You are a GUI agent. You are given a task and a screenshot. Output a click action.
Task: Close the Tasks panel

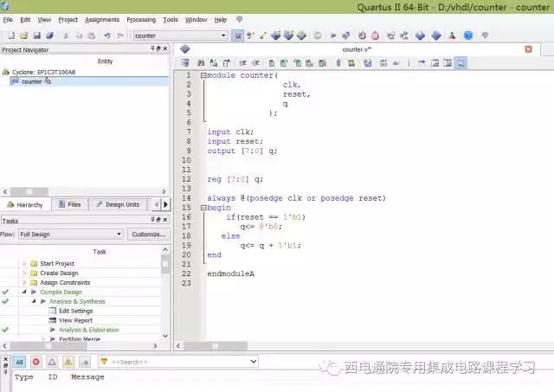(x=165, y=220)
